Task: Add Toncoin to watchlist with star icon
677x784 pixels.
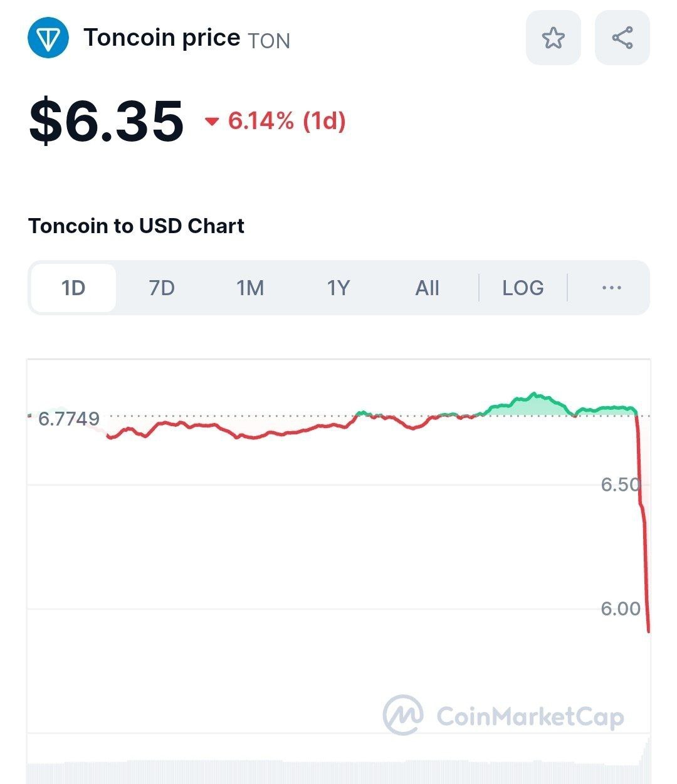Action: pyautogui.click(x=553, y=38)
